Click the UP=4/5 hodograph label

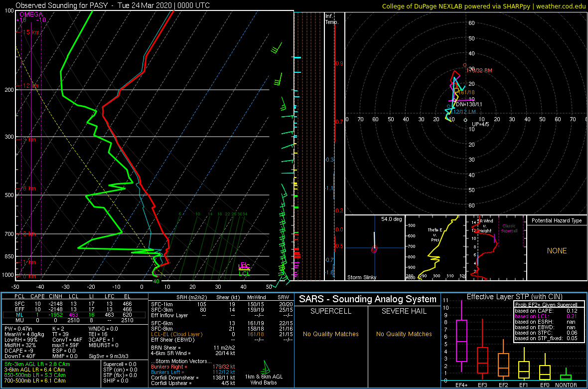pyautogui.click(x=480, y=124)
